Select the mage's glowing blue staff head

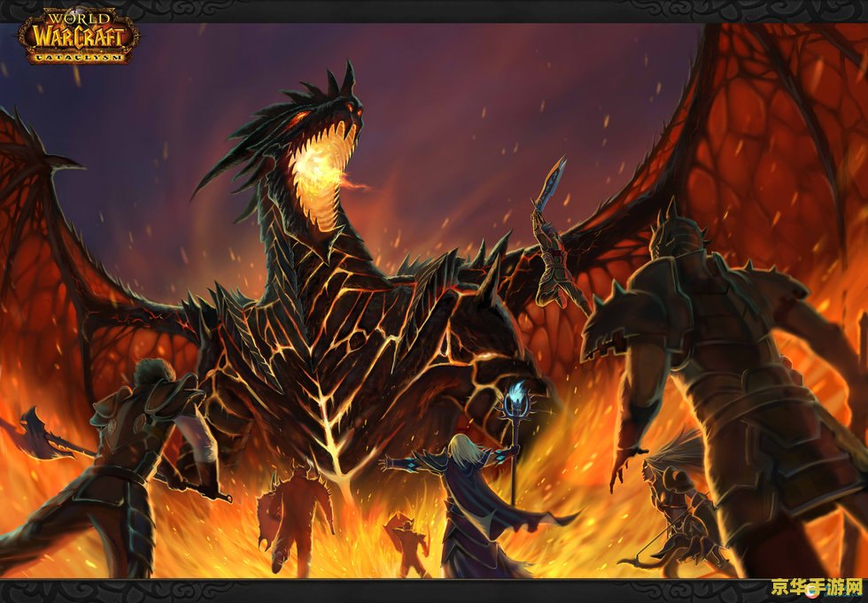[514, 401]
